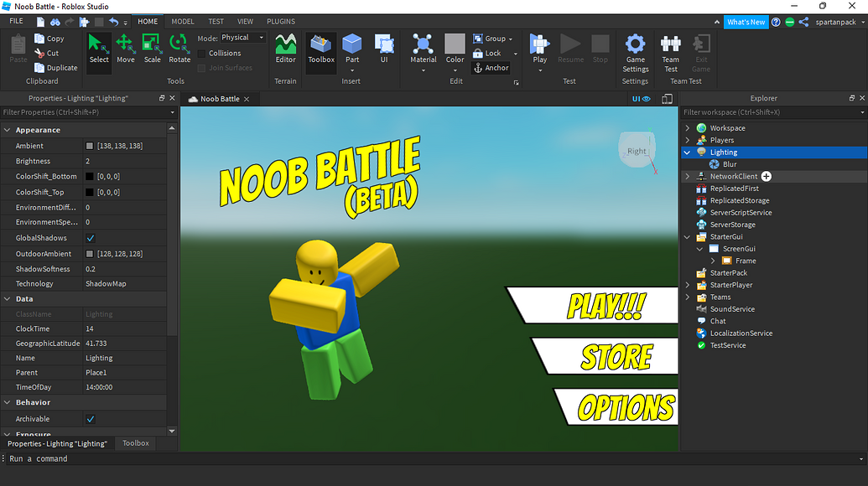Open the spartanpack account menu
This screenshot has width=868, height=486.
(x=839, y=22)
